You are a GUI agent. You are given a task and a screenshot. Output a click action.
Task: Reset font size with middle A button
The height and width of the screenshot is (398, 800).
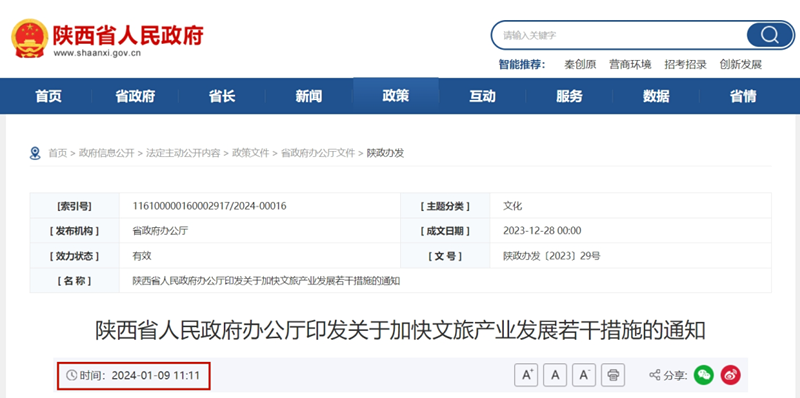(x=555, y=376)
